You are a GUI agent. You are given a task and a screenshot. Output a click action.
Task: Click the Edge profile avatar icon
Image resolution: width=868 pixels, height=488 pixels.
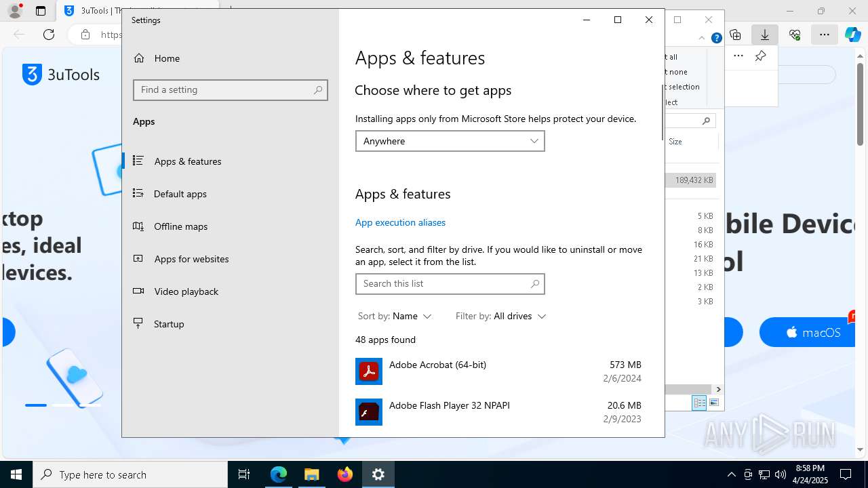pyautogui.click(x=14, y=11)
